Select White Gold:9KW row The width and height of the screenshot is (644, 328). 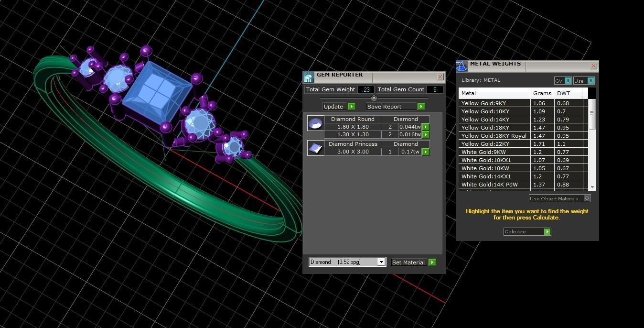[523, 152]
